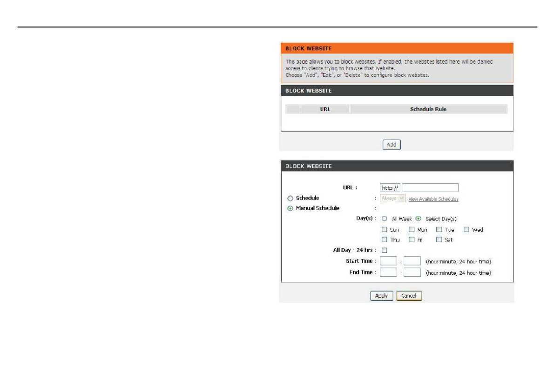Click the Schedule Rule column header
Viewport: 554px width, 392px height.
(428, 109)
